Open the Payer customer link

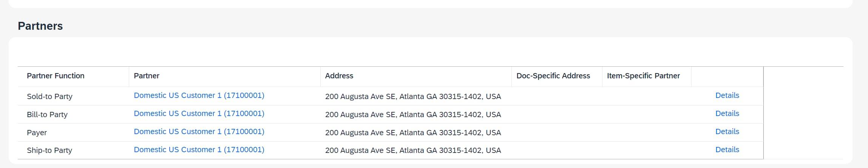coord(199,132)
